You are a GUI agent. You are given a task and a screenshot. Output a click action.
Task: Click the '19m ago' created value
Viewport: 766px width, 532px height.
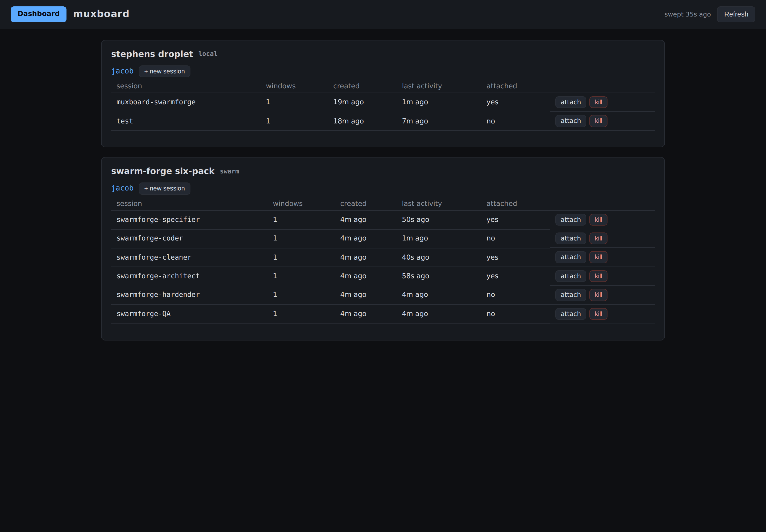(348, 102)
